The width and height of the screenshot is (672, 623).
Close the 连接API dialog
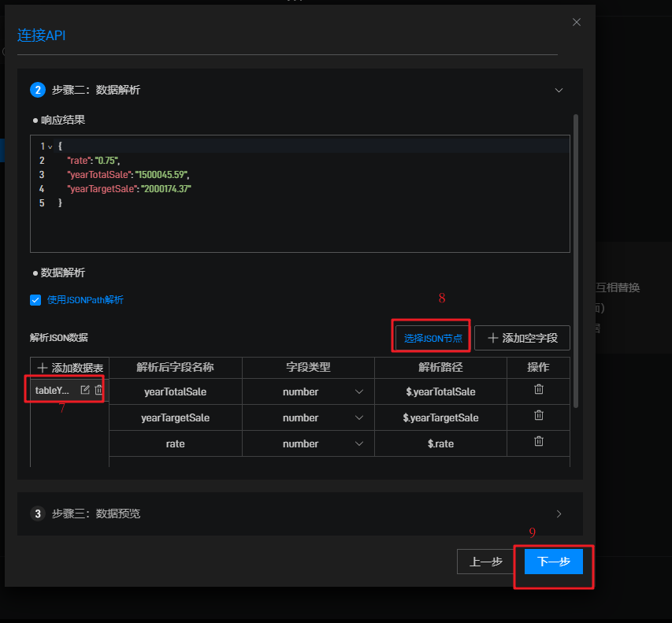577,22
